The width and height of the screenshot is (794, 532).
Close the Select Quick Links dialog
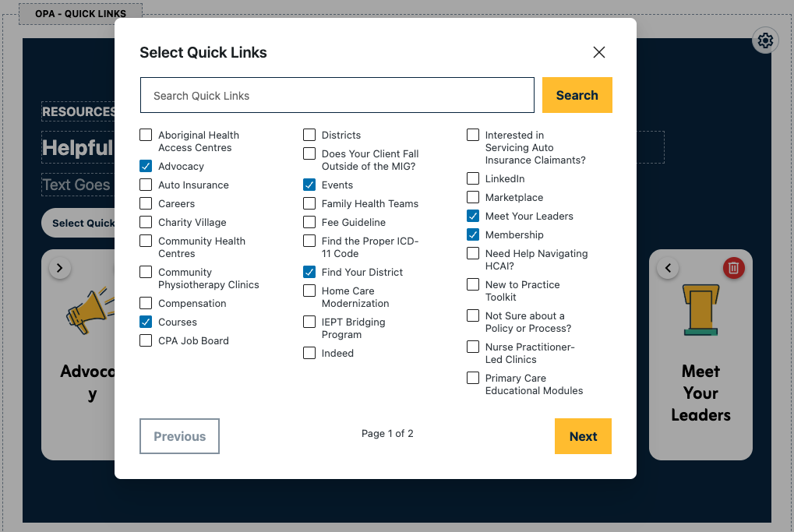coord(598,52)
